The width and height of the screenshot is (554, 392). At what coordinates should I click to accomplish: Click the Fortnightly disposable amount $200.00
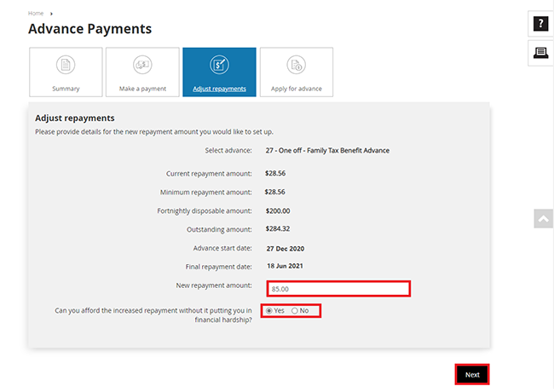point(278,210)
